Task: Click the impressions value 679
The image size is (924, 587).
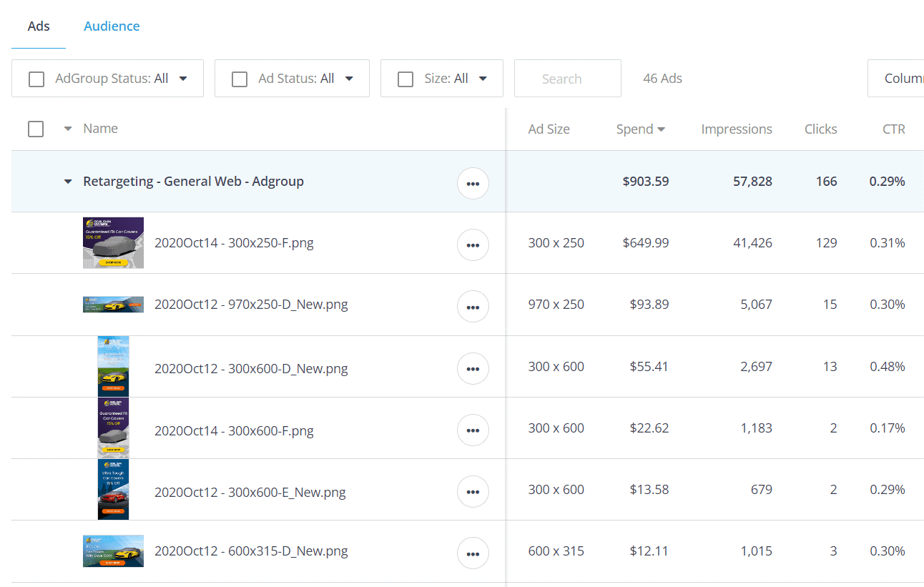Action: 761,490
